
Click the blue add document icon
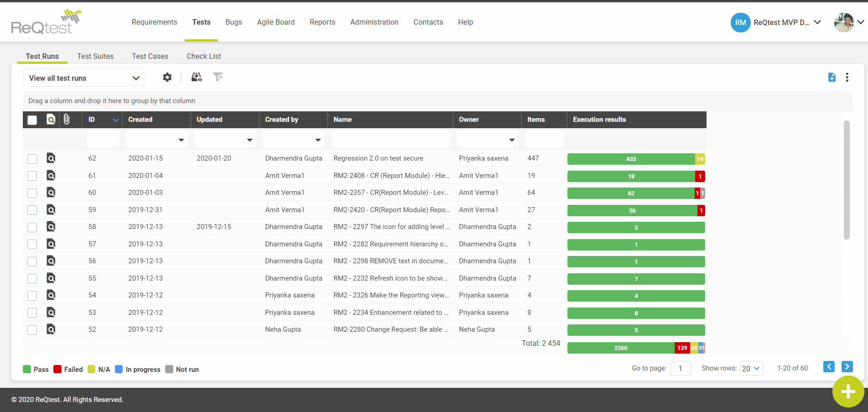[x=832, y=78]
